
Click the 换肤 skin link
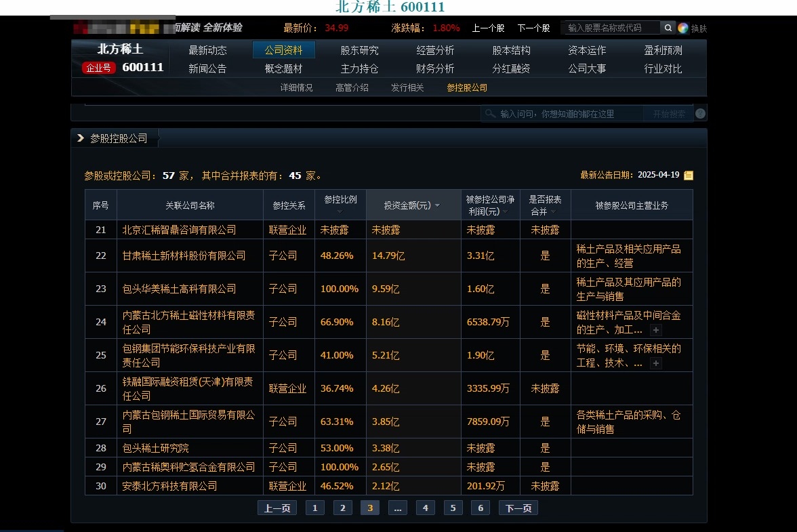pos(699,28)
